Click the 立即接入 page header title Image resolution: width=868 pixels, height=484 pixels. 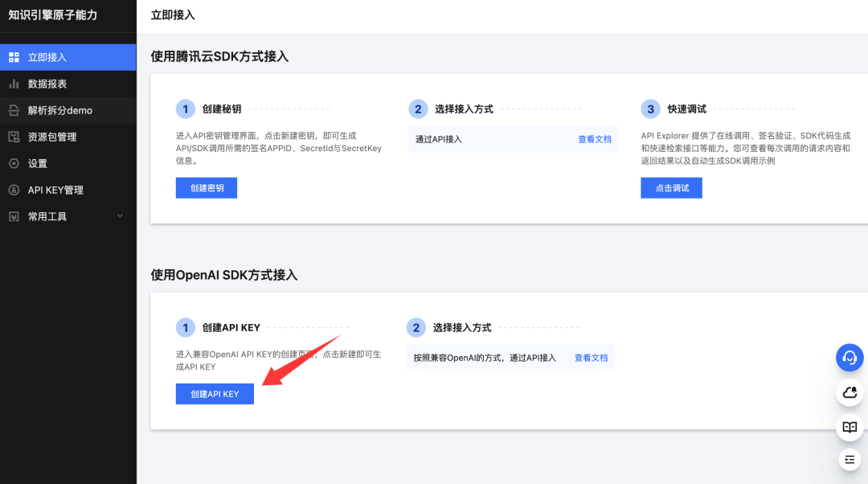click(173, 15)
